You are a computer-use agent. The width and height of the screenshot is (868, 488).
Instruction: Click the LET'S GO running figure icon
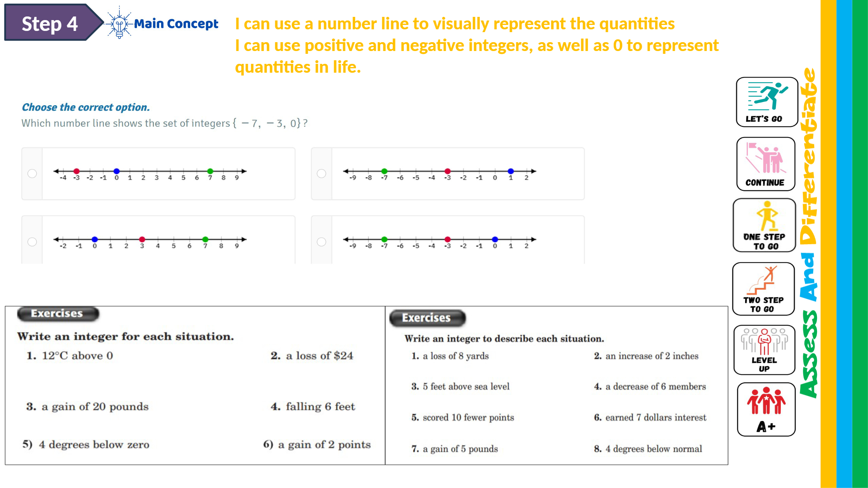767,102
